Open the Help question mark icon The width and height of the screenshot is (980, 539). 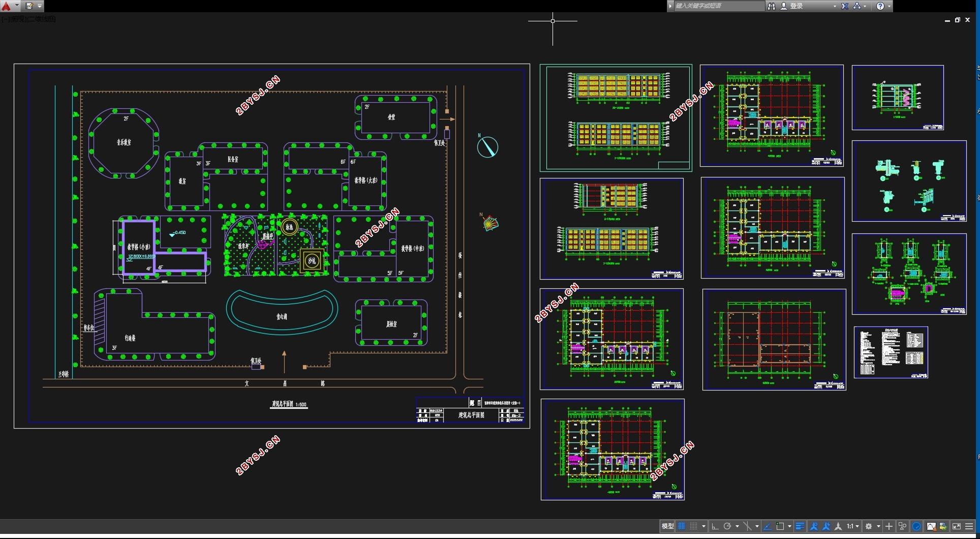[x=880, y=6]
